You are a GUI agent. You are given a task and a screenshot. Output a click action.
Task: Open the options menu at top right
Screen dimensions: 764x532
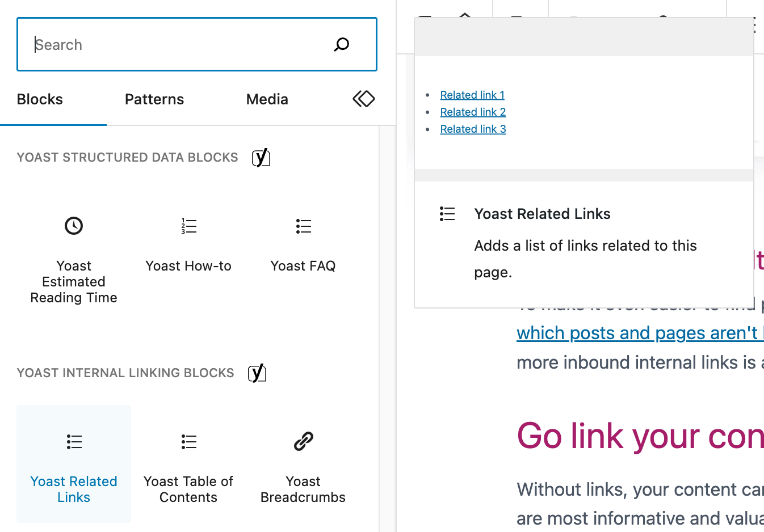[755, 24]
